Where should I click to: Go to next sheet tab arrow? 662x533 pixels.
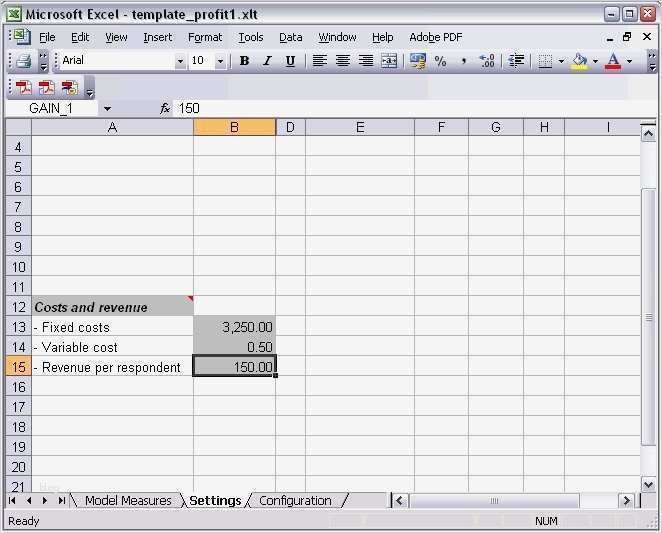point(45,501)
